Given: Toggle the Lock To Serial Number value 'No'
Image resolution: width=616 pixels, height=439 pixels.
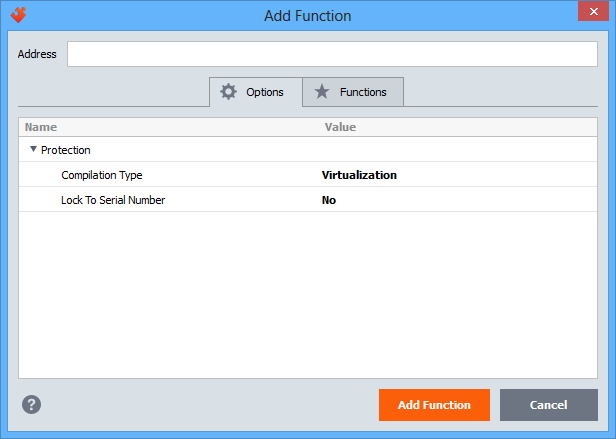Looking at the screenshot, I should click(x=329, y=200).
